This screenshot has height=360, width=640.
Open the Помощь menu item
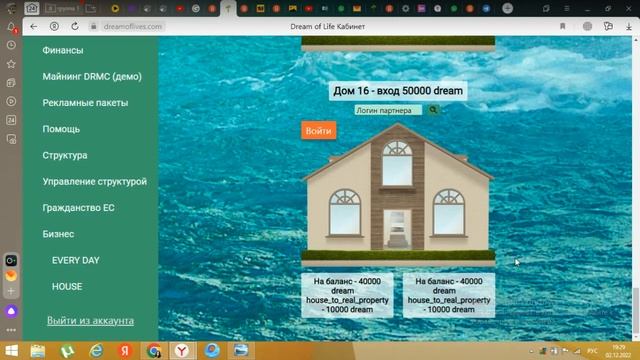click(61, 129)
